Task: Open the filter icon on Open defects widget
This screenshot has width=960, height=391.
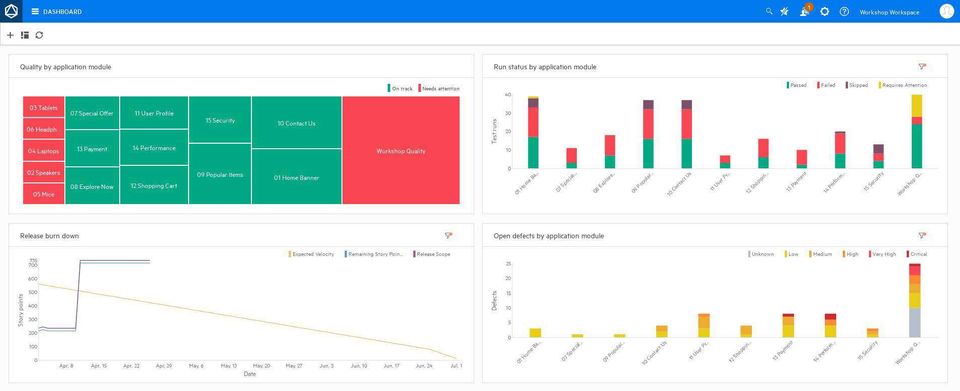Action: click(922, 235)
